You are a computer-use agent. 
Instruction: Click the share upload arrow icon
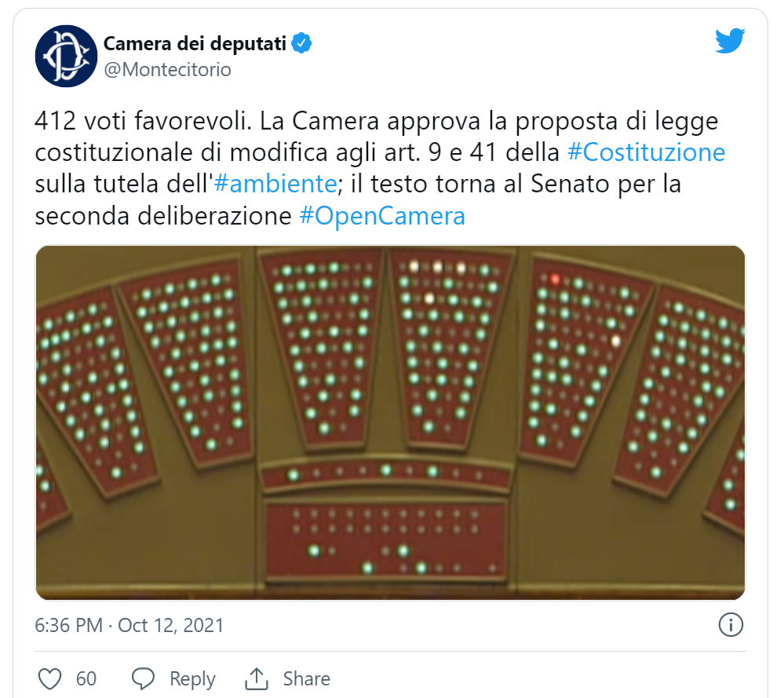pos(257,679)
